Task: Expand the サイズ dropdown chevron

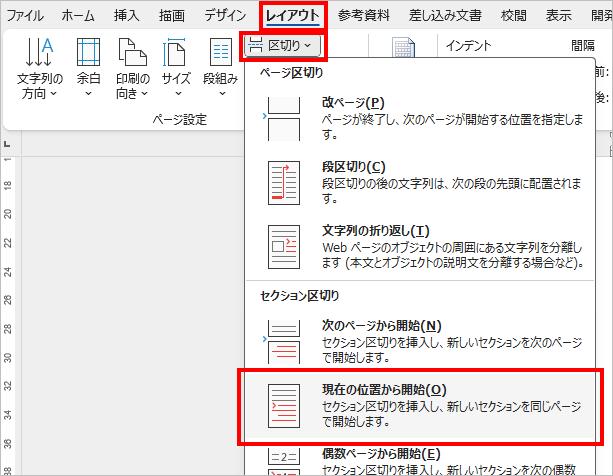Action: pyautogui.click(x=178, y=94)
